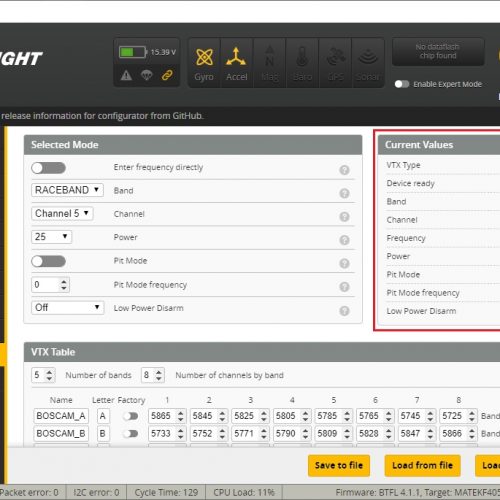Open the RACEBAND band dropdown
The height and width of the screenshot is (500, 500).
point(67,190)
